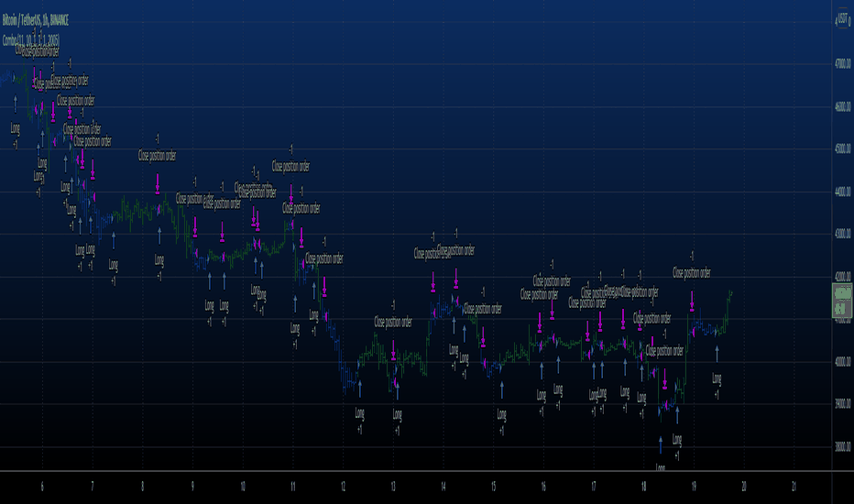
Task: Click date label 6 on time axis
Action: click(42, 487)
